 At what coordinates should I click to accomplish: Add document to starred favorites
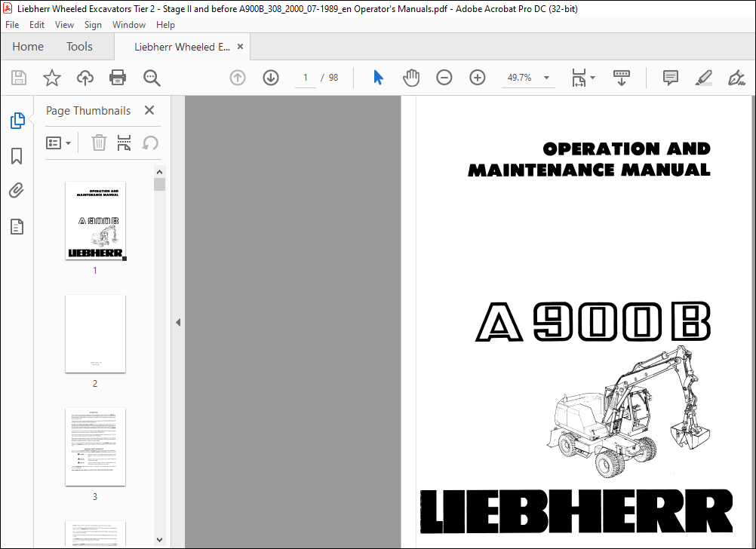click(52, 78)
